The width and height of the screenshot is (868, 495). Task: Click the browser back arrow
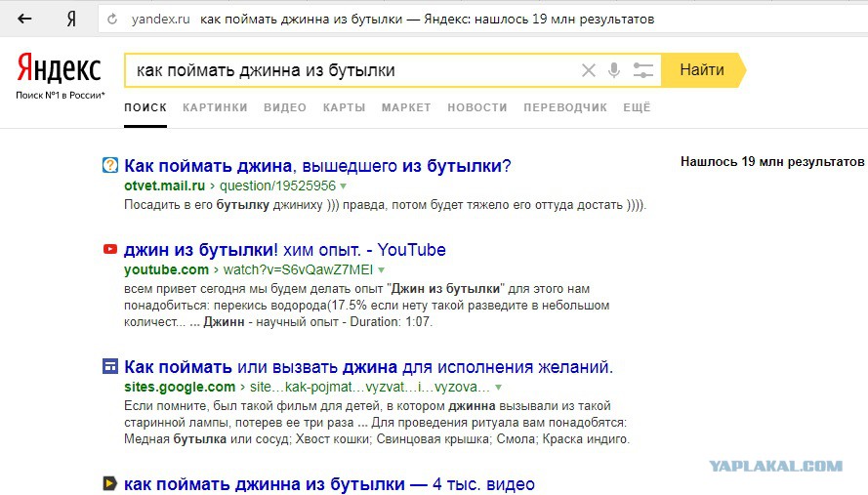pyautogui.click(x=24, y=19)
